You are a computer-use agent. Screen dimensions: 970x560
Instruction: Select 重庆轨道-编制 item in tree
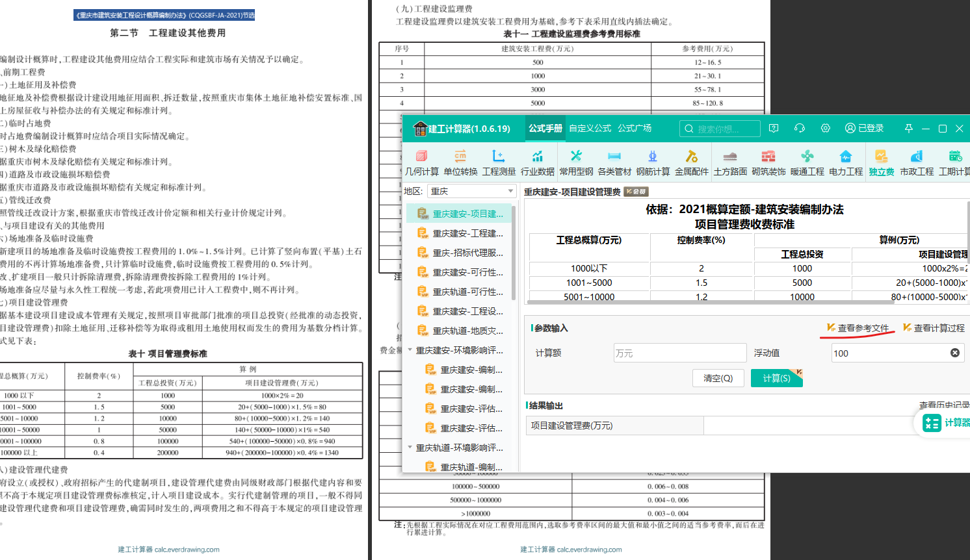pos(464,466)
